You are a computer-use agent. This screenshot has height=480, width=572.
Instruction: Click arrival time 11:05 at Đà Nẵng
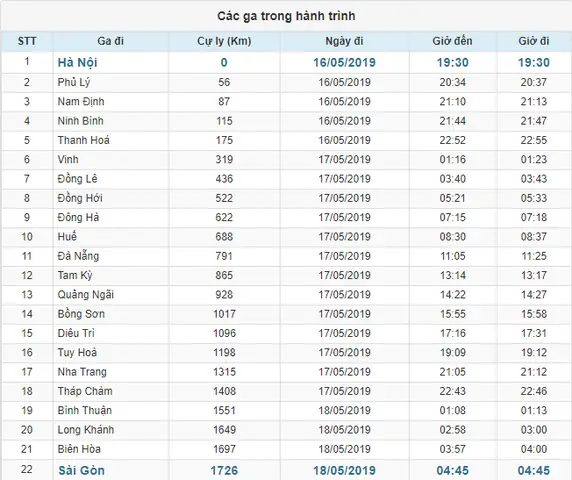pyautogui.click(x=452, y=256)
